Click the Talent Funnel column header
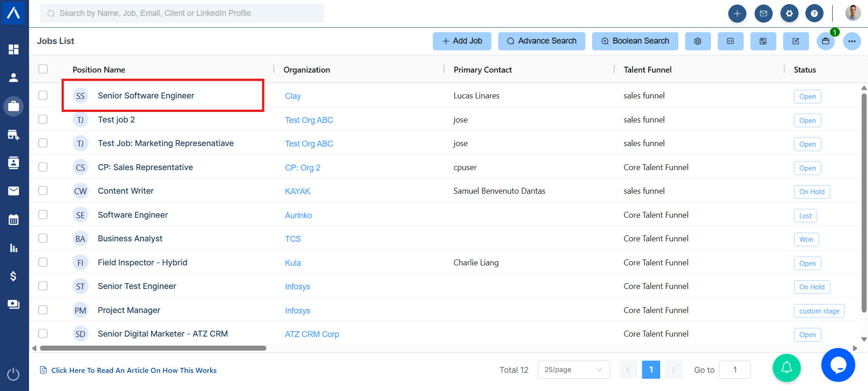 [x=647, y=70]
